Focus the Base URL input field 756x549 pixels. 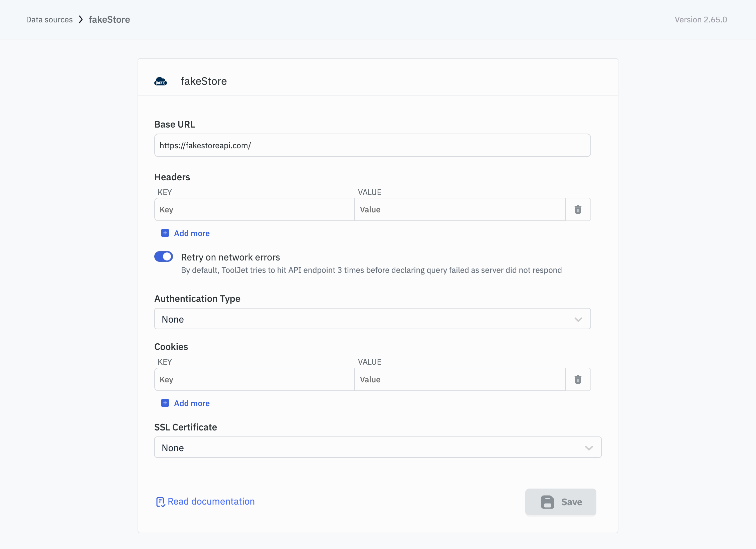372,146
